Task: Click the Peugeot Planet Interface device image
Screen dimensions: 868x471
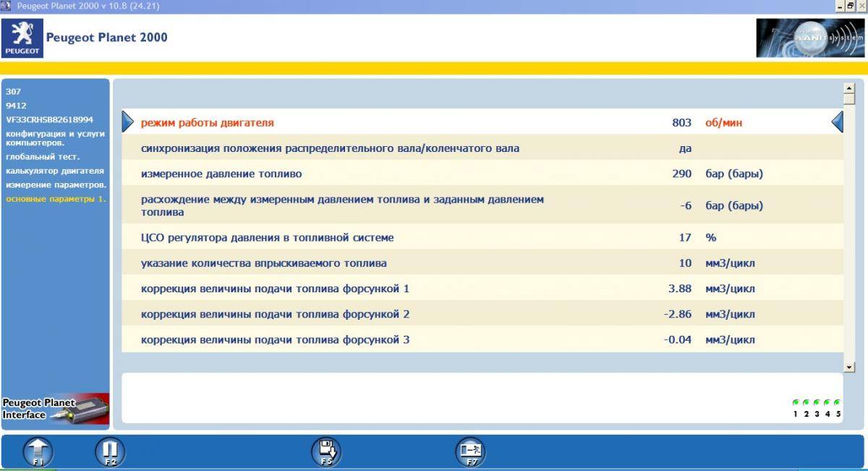Action: click(56, 409)
